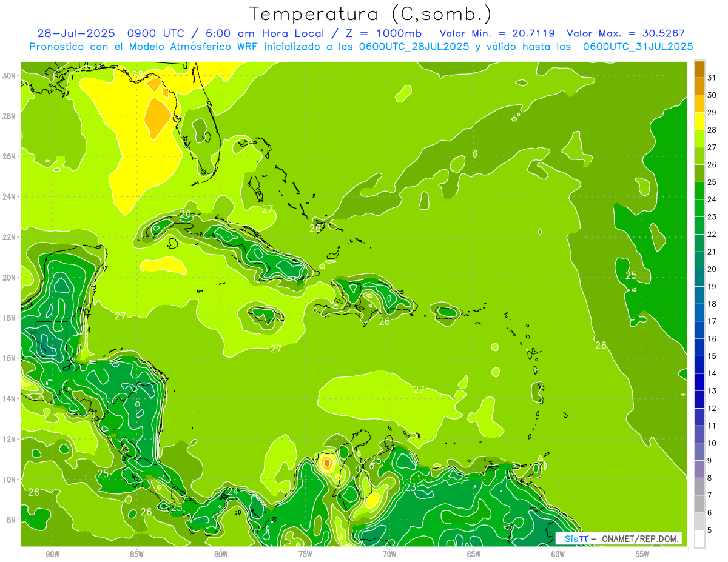This screenshot has width=728, height=562.
Task: Click the colorbar value label '7'
Action: point(709,495)
